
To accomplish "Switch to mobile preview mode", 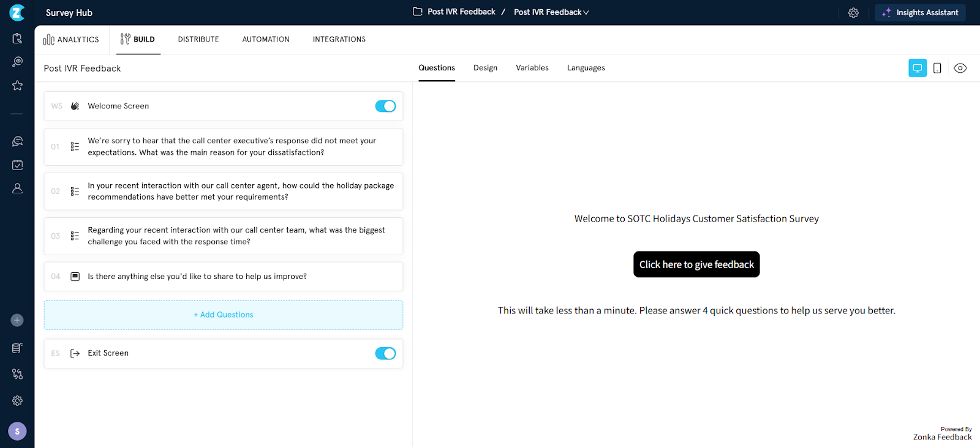I will [937, 68].
